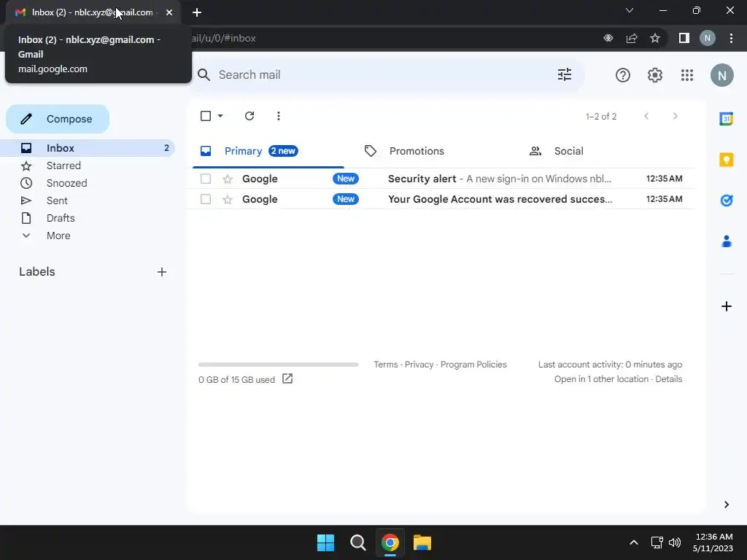This screenshot has width=747, height=560.
Task: Select the Gmail Inbox browser tab
Action: tap(93, 12)
